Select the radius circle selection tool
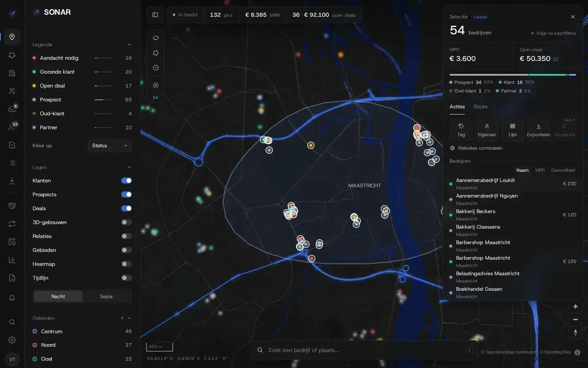 156,68
